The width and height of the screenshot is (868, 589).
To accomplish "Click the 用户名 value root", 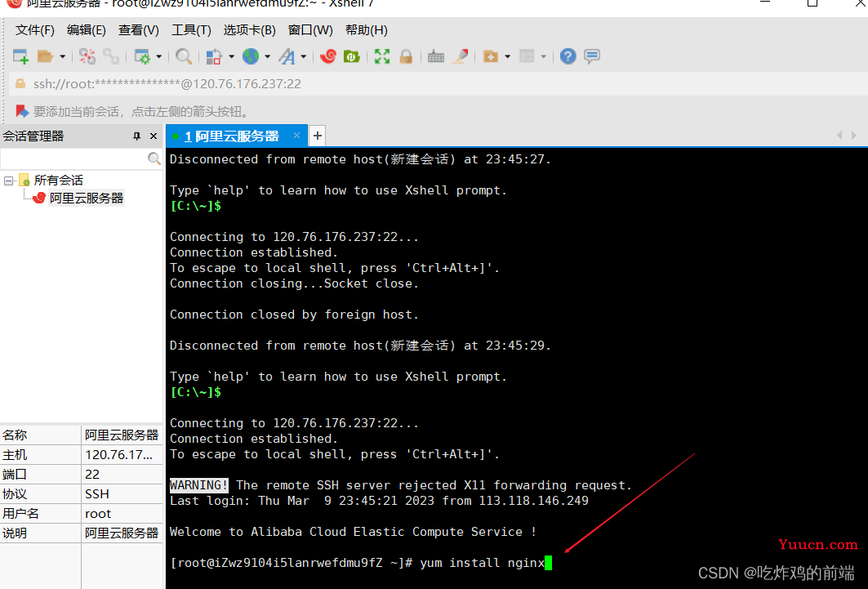I will (98, 514).
